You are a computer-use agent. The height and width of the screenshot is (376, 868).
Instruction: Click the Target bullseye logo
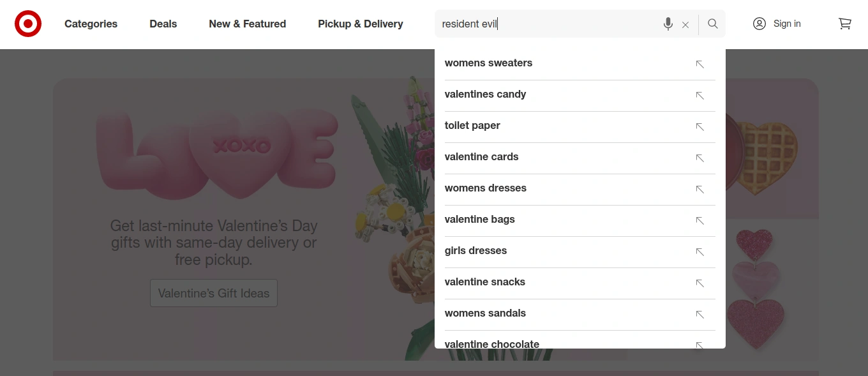coord(27,23)
